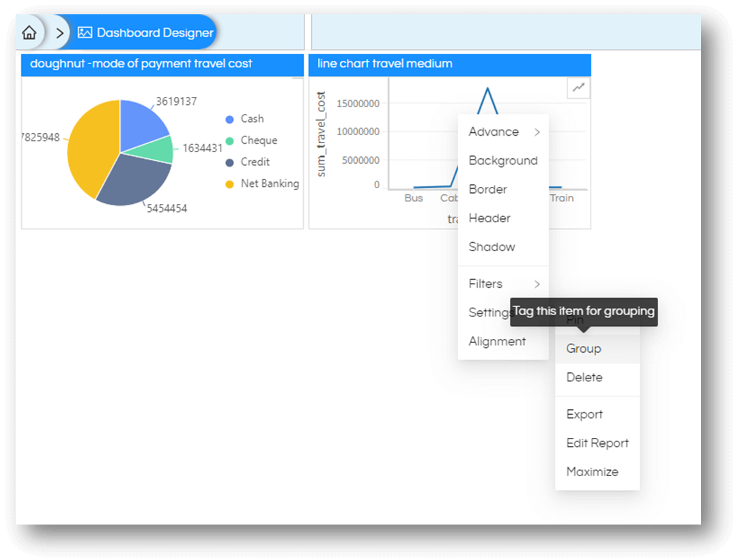Click the value label 1634431
This screenshot has width=738, height=560.
coord(202,148)
